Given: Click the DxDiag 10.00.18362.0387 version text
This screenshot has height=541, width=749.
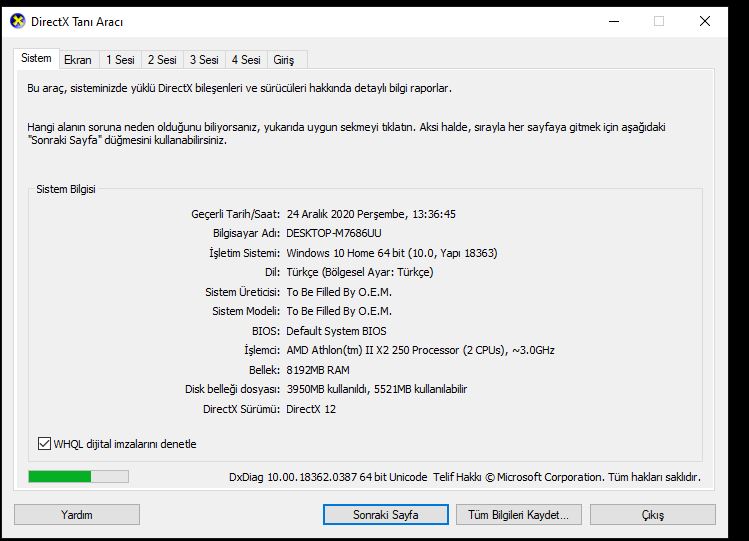Looking at the screenshot, I should pos(328,477).
